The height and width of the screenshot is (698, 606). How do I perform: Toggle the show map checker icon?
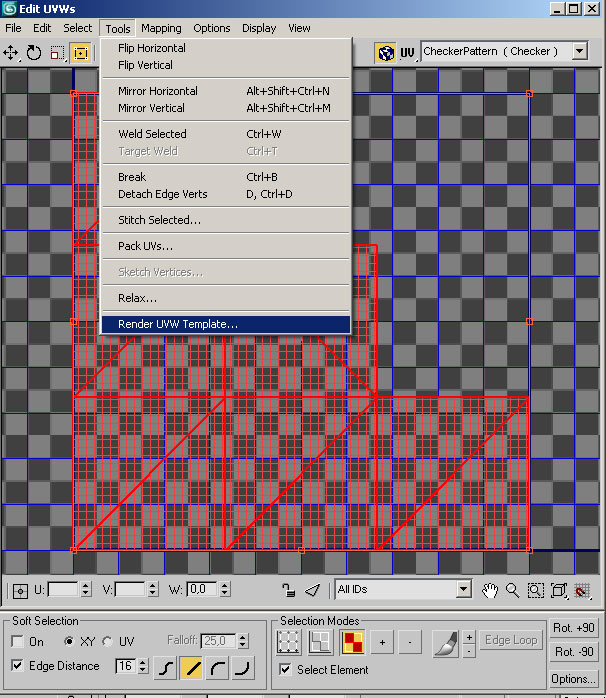(x=385, y=52)
